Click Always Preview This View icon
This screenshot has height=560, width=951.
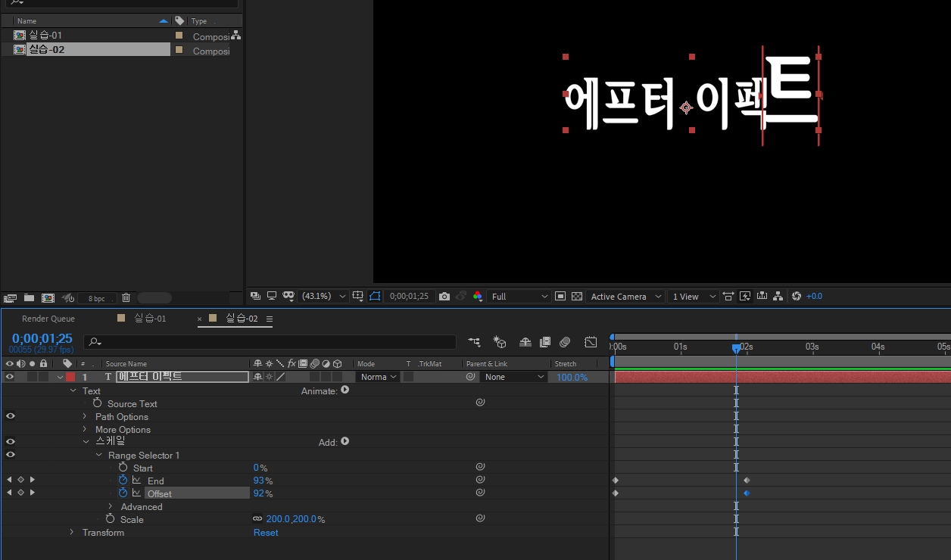coord(255,296)
